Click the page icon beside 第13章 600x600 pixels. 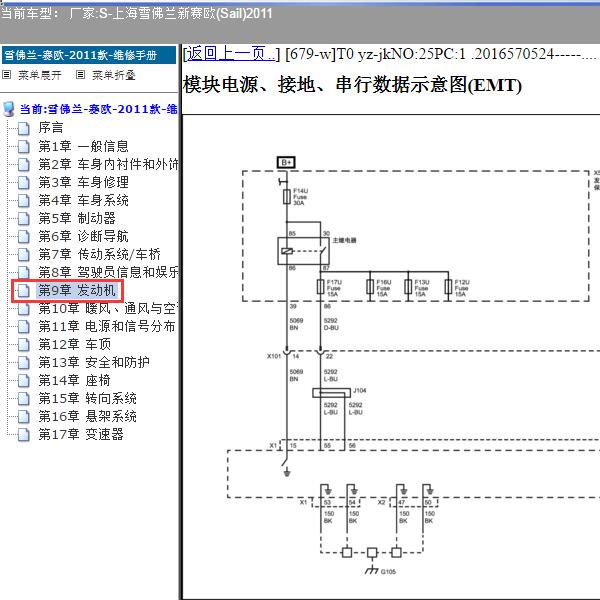click(x=23, y=363)
